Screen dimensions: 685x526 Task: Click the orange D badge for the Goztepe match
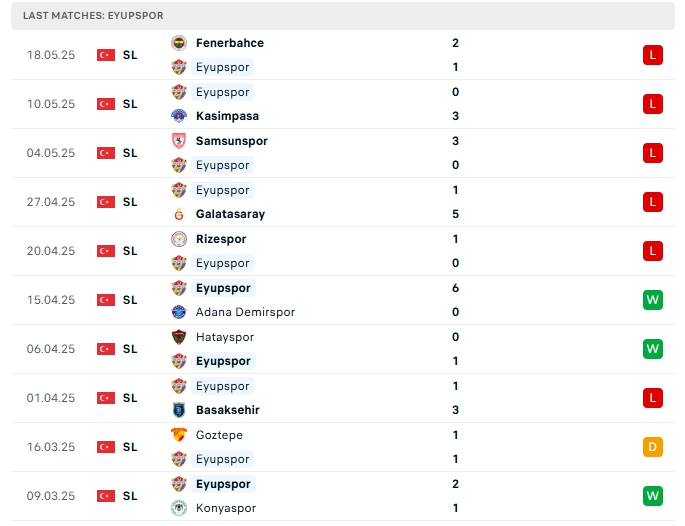tap(653, 447)
